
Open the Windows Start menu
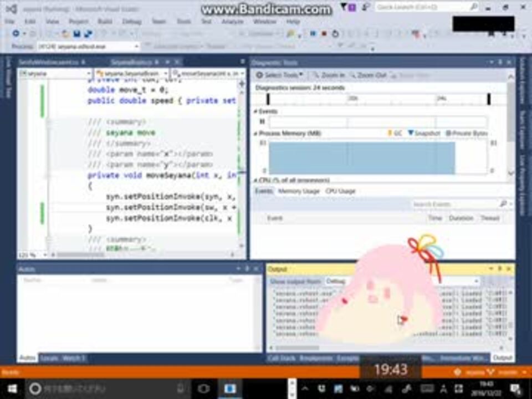11,388
